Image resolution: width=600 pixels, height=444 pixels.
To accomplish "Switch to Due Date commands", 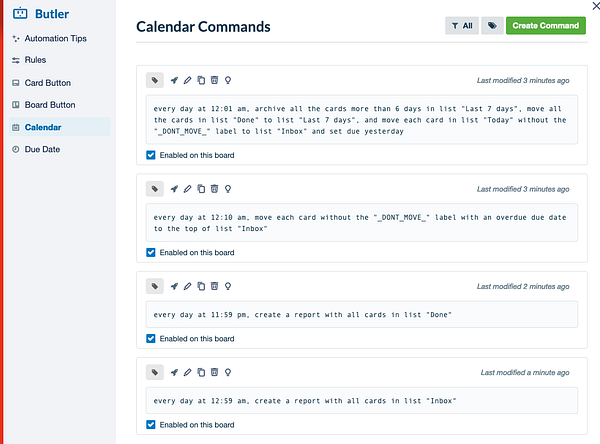I will 42,149.
